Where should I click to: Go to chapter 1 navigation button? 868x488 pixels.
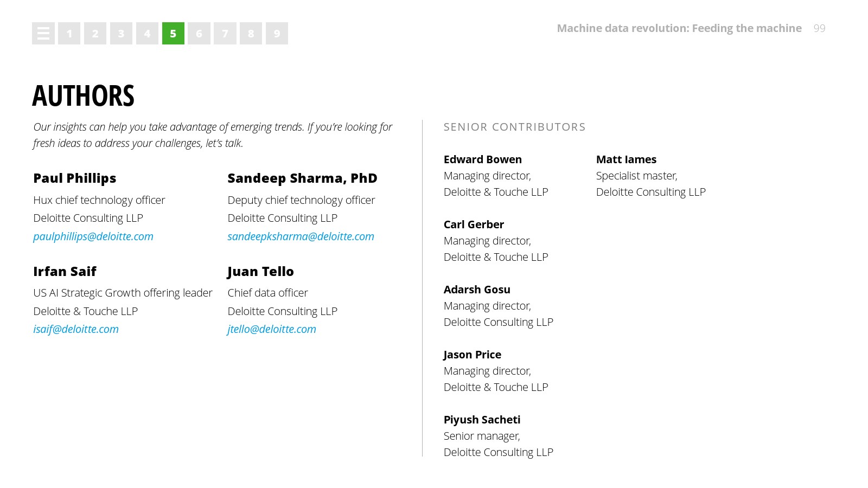(x=69, y=34)
